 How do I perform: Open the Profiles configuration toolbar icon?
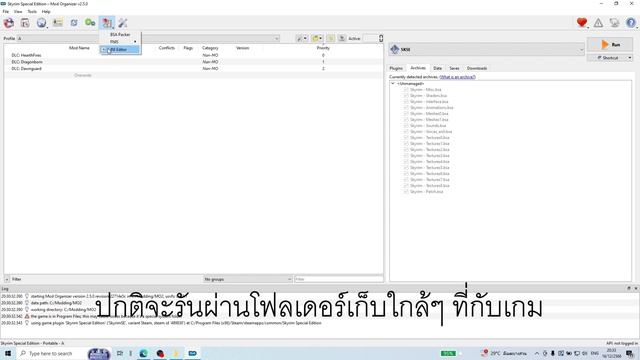click(x=58, y=23)
